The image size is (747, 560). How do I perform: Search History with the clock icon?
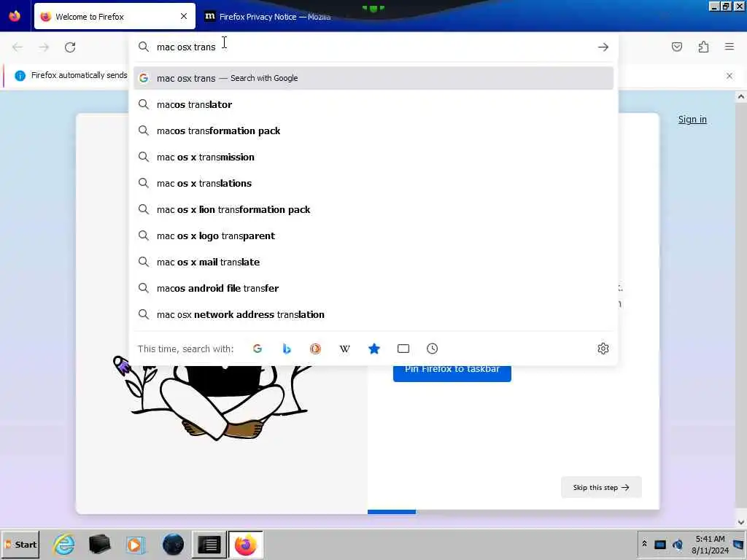click(x=432, y=349)
